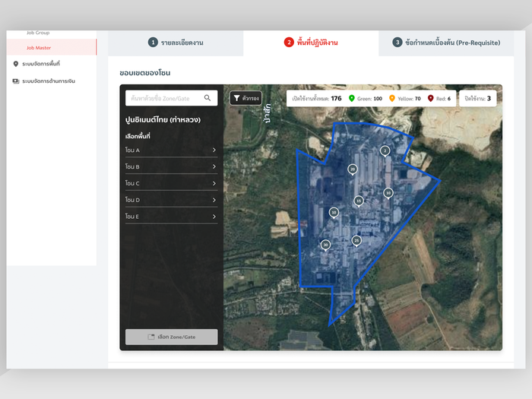This screenshot has height=399, width=532.
Task: Click the filter funnel icon
Action: pyautogui.click(x=237, y=98)
